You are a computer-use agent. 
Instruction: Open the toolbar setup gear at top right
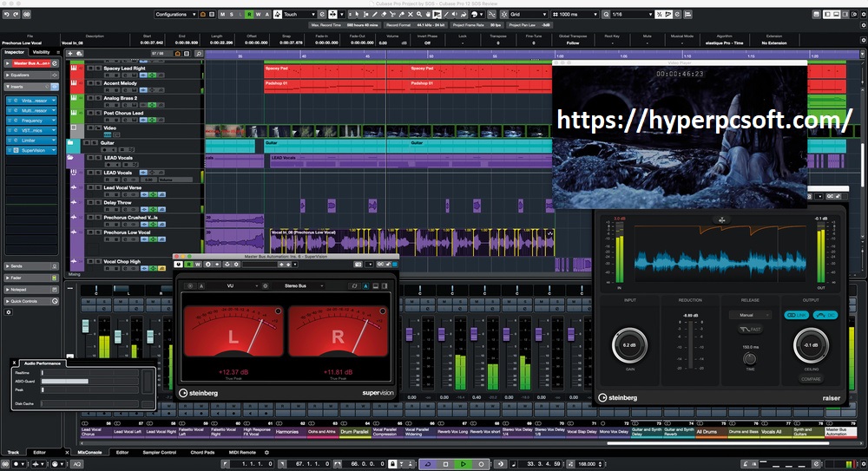pos(864,15)
